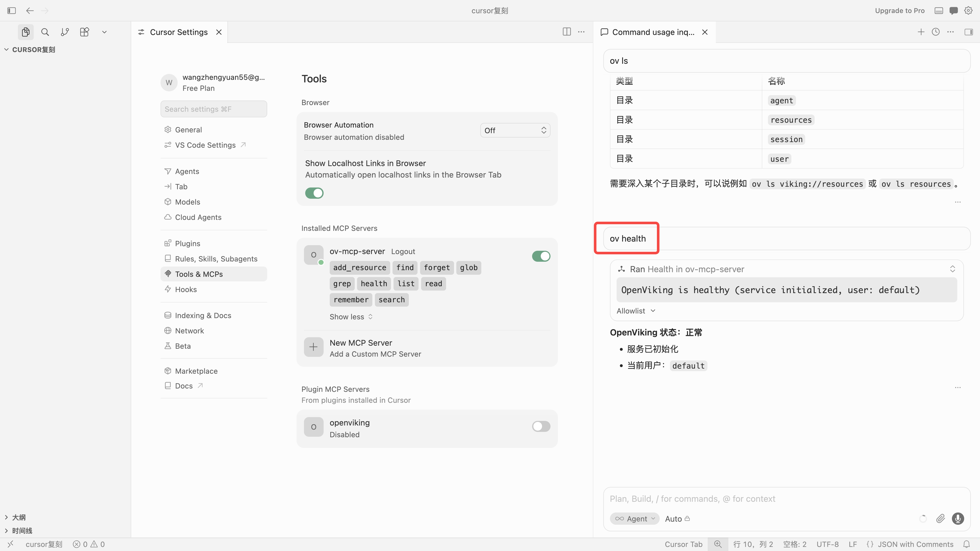
Task: Open settings gear in title bar
Action: coord(968,11)
